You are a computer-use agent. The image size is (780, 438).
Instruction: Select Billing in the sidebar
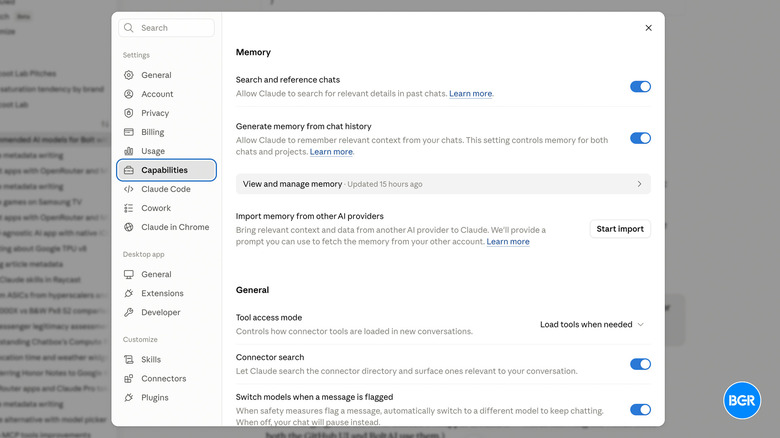[x=166, y=132]
